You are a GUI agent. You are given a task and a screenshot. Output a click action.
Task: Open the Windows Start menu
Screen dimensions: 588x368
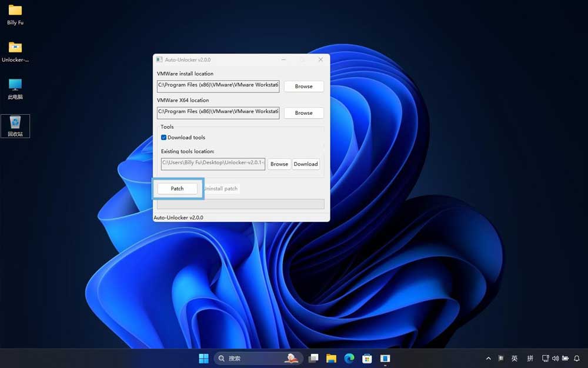coord(203,358)
